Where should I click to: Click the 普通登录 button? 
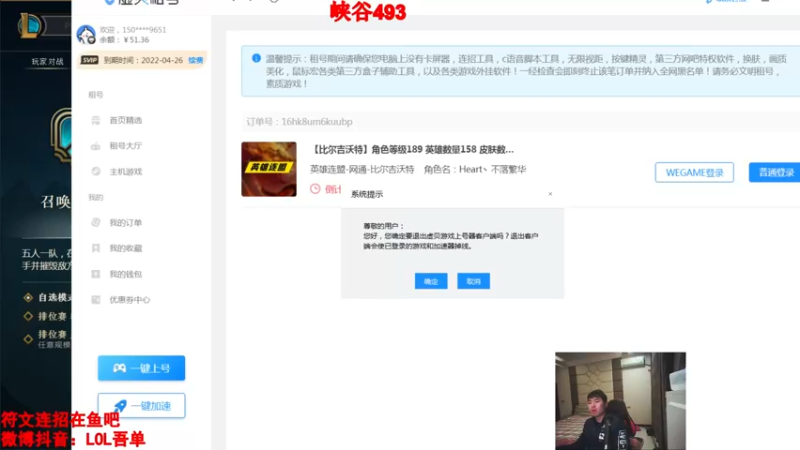[x=776, y=172]
